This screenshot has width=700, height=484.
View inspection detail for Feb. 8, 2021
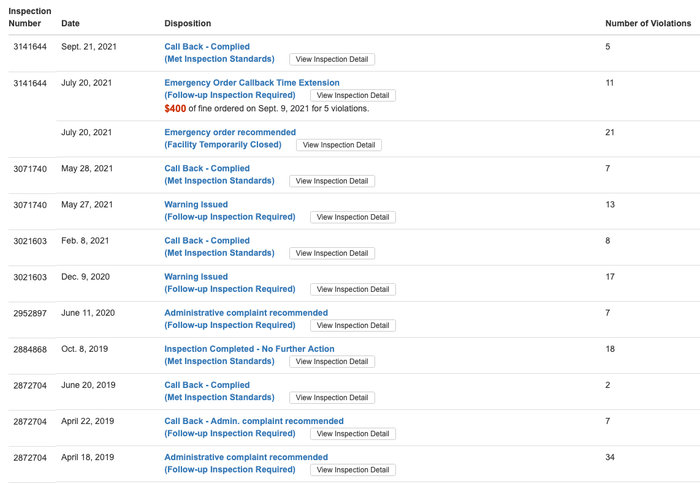click(332, 253)
